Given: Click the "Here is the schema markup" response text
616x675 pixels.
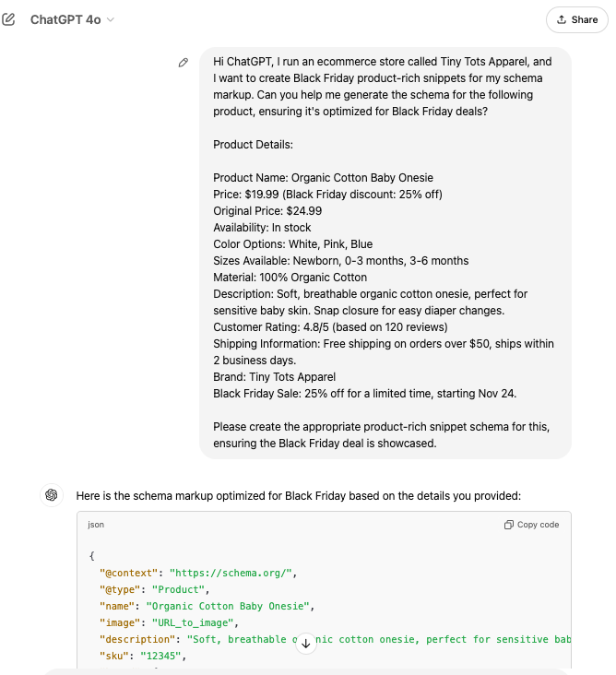Looking at the screenshot, I should coord(298,496).
